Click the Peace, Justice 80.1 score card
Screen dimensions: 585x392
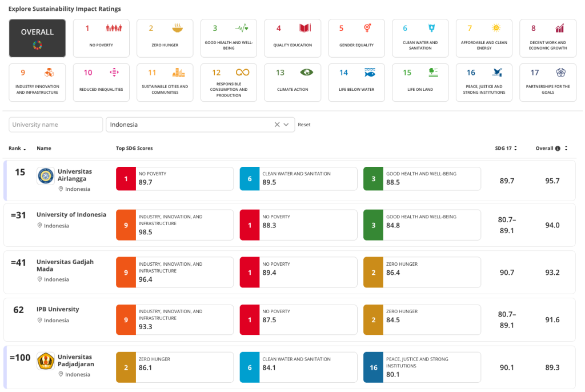pyautogui.click(x=422, y=367)
